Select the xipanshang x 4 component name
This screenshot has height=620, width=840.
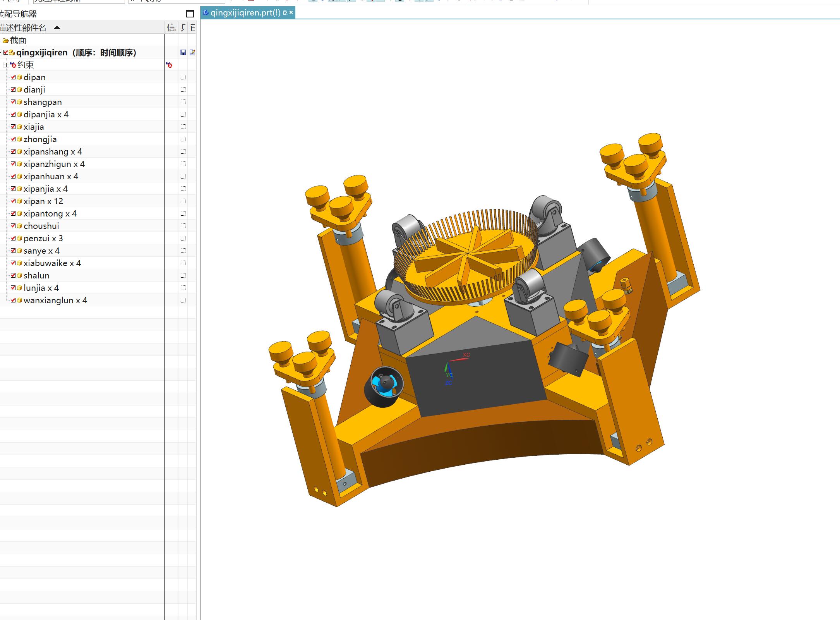(53, 151)
